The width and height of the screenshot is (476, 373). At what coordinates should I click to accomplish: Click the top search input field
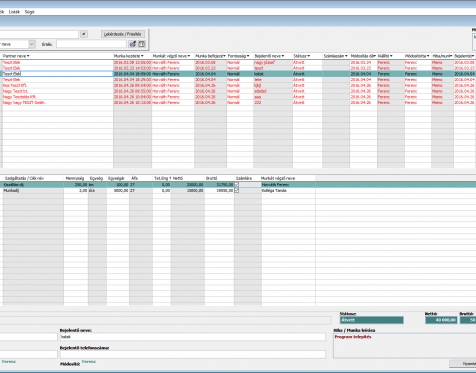(x=39, y=34)
